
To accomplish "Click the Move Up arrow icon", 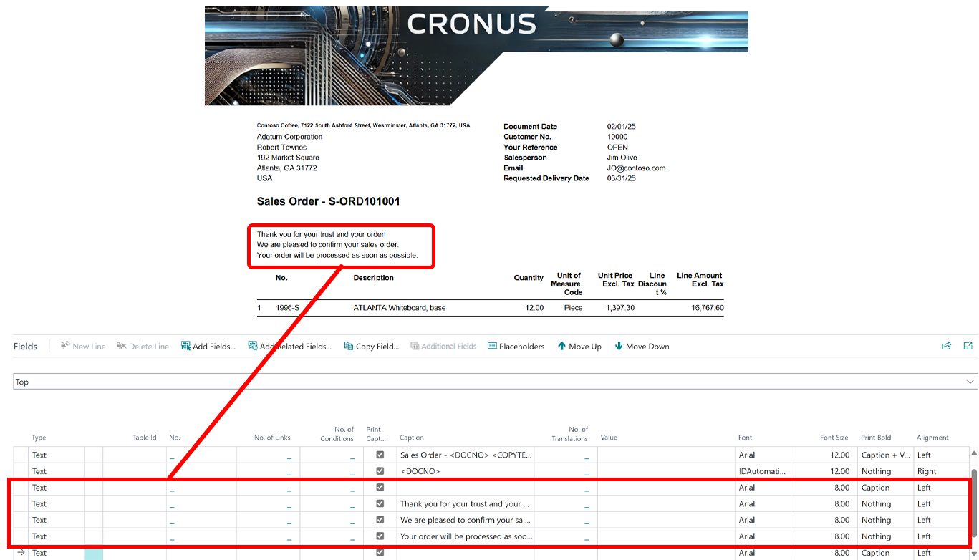I will pyautogui.click(x=561, y=347).
